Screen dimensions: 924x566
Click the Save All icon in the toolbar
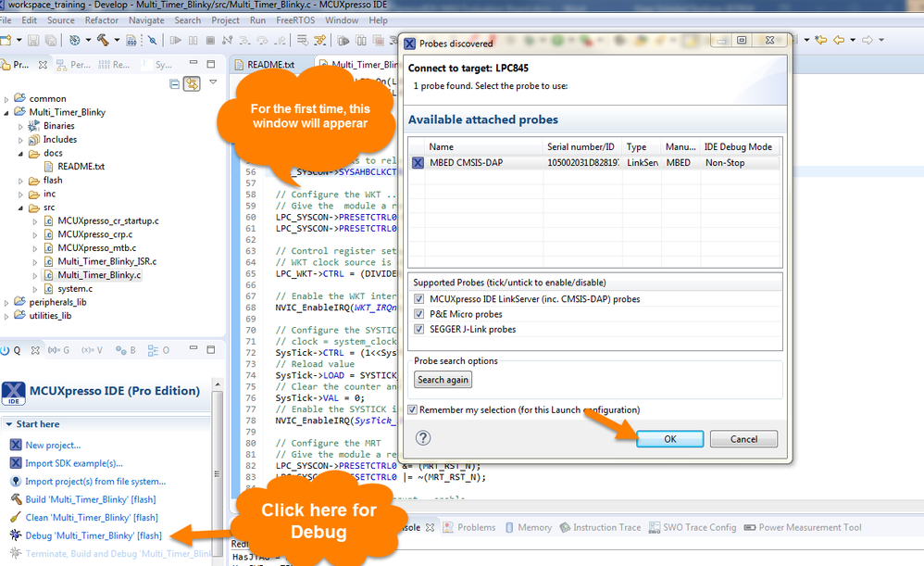(x=51, y=40)
